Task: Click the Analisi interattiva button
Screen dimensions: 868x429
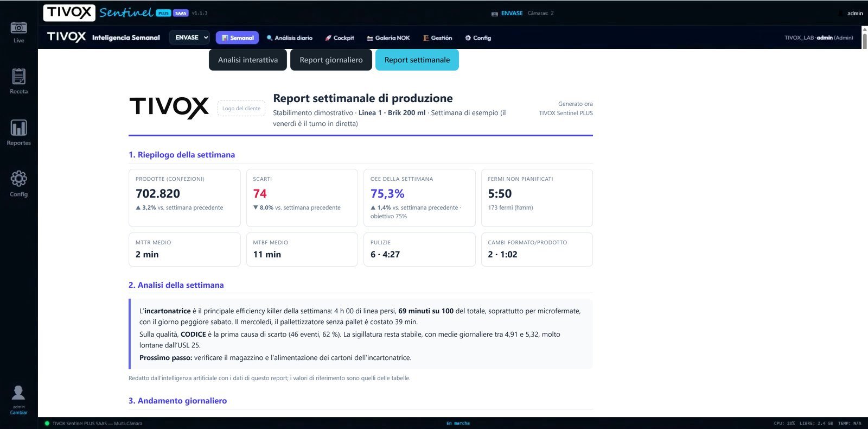Action: click(248, 60)
